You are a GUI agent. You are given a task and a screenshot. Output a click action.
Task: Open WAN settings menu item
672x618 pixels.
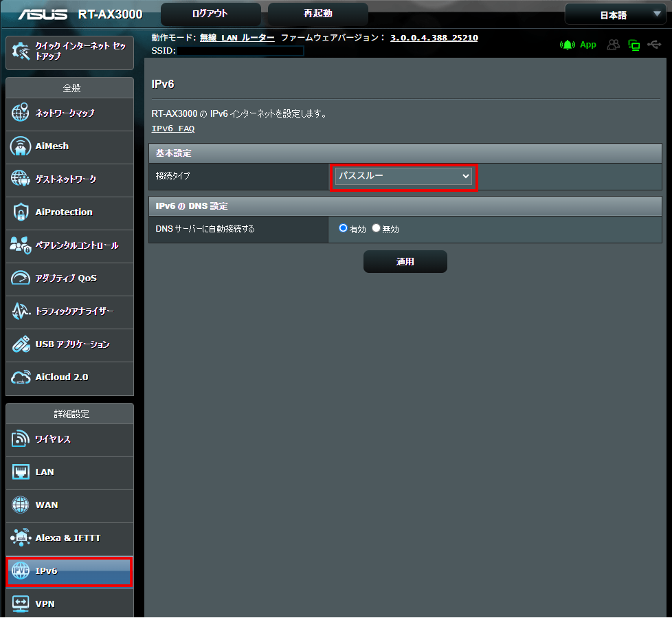(x=69, y=507)
